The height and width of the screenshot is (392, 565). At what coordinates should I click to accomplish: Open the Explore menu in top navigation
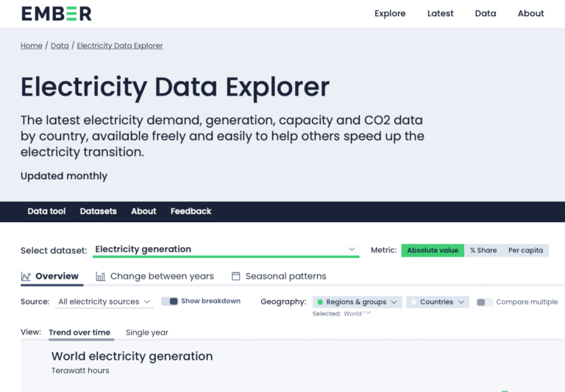390,13
